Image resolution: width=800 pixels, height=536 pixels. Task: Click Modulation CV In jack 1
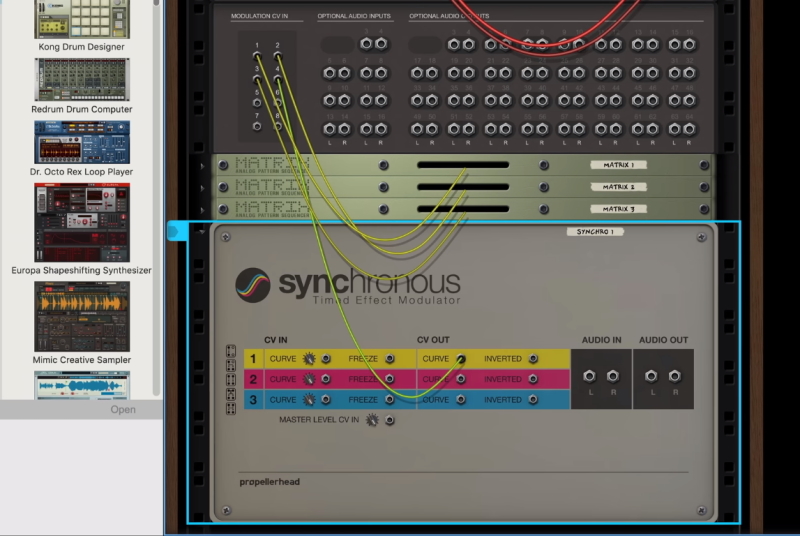[x=257, y=56]
